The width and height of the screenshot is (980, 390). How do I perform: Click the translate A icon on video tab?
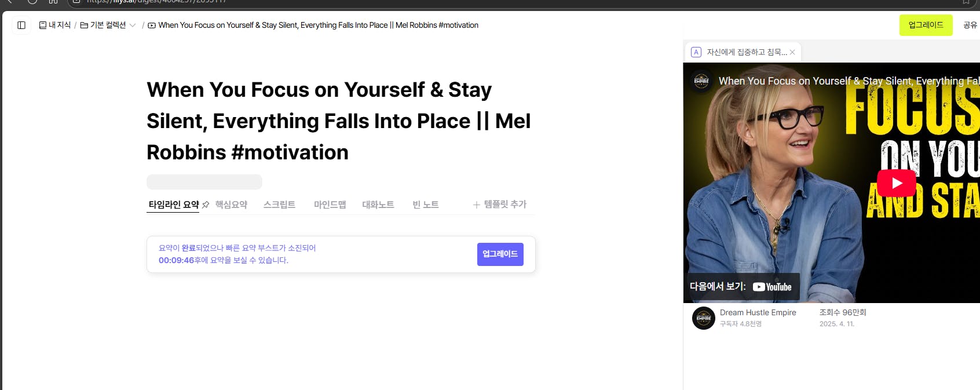pyautogui.click(x=696, y=52)
